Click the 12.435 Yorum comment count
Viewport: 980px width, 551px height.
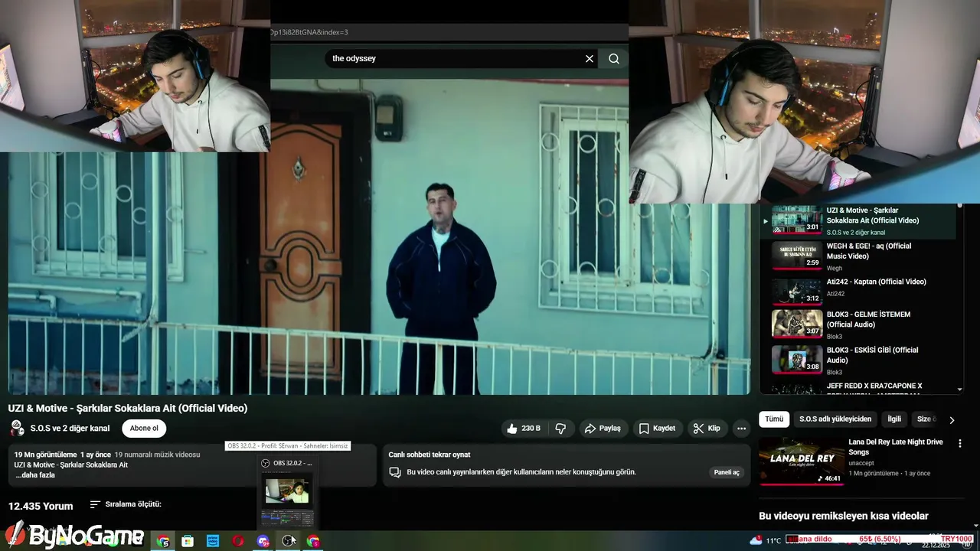coord(41,506)
